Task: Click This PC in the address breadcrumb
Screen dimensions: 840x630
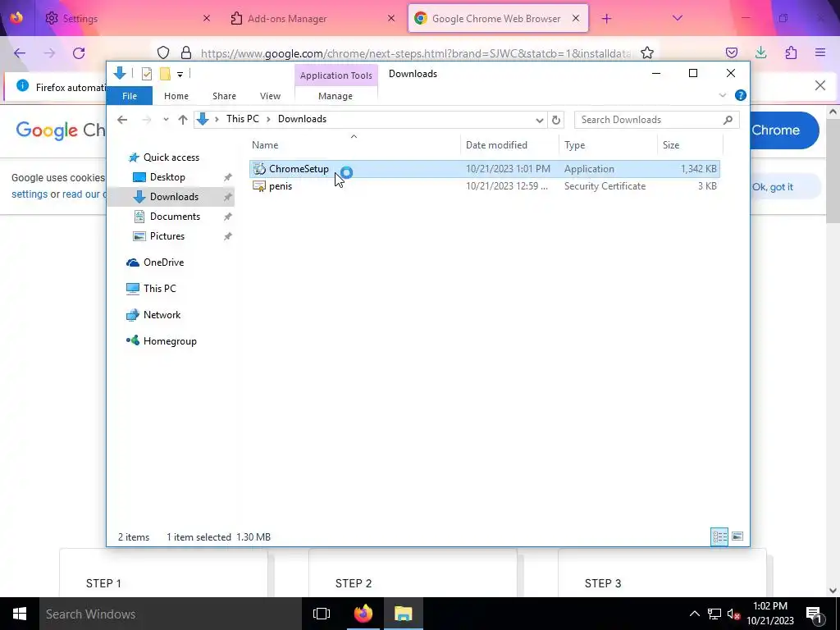Action: click(x=242, y=119)
